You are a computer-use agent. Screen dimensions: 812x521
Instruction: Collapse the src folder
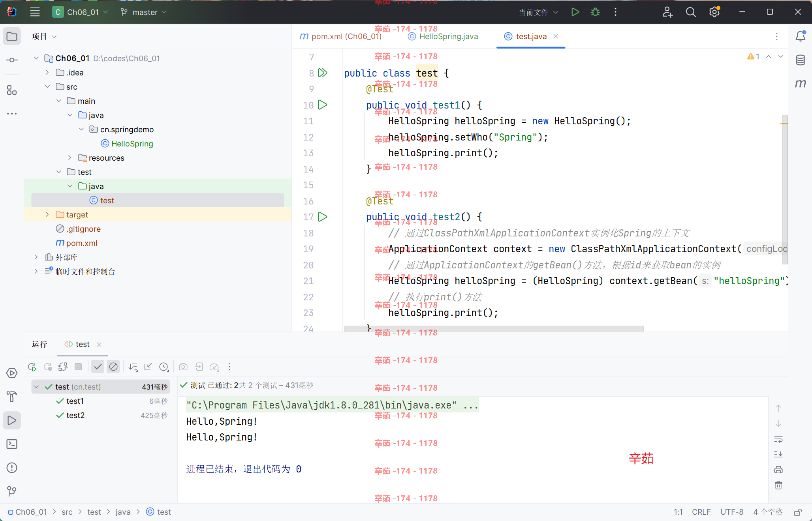(x=47, y=87)
